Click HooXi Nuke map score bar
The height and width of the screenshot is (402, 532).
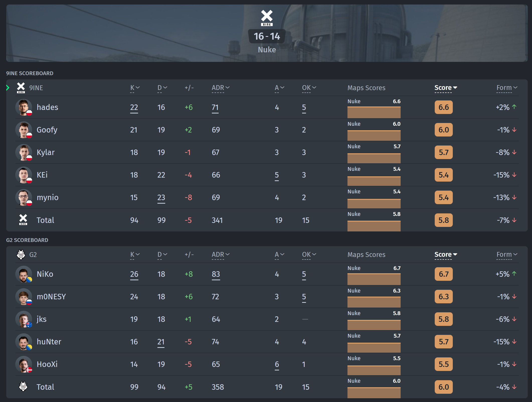(374, 370)
